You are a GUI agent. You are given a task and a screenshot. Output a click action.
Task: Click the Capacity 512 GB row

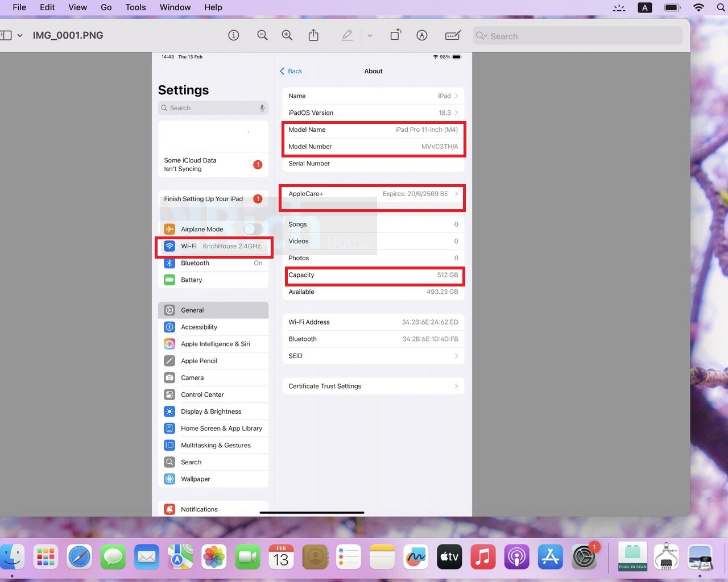[373, 275]
